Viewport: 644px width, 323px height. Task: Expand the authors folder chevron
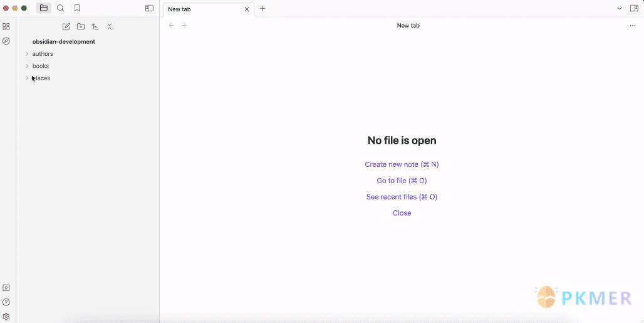27,54
